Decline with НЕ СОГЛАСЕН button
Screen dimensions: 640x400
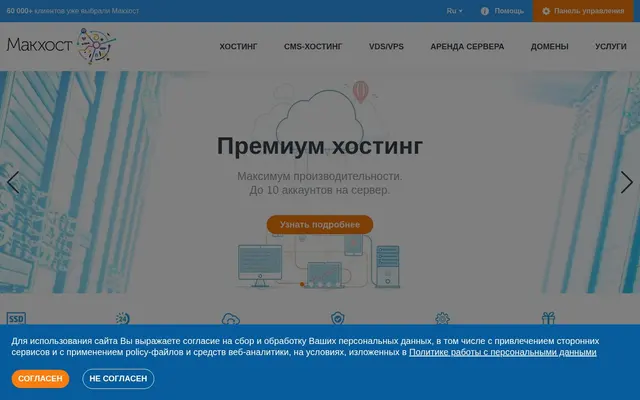click(118, 379)
